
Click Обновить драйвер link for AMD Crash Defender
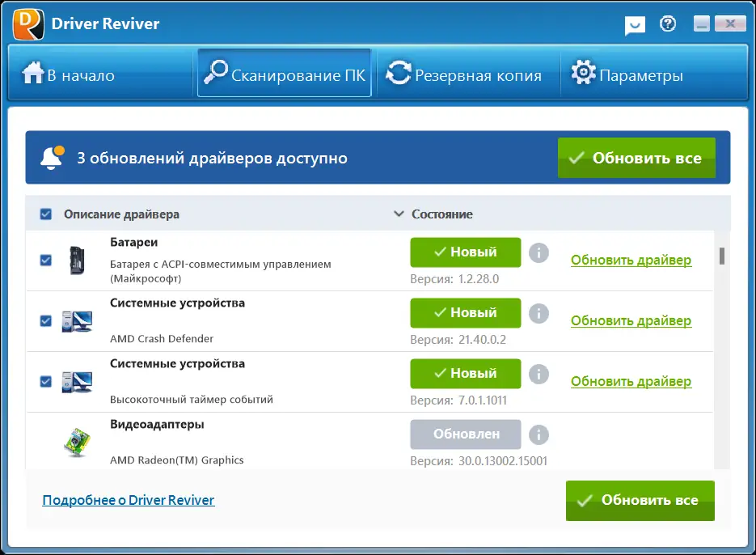coord(631,321)
